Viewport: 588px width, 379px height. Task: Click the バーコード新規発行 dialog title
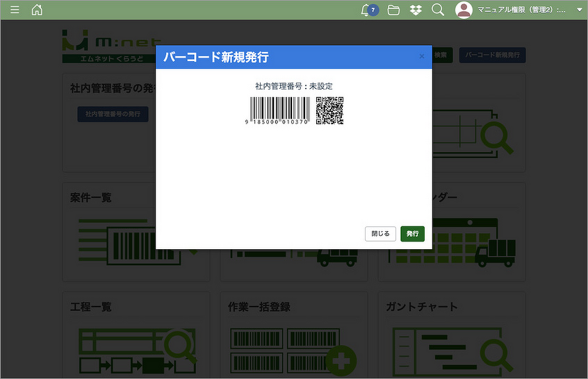tap(216, 57)
